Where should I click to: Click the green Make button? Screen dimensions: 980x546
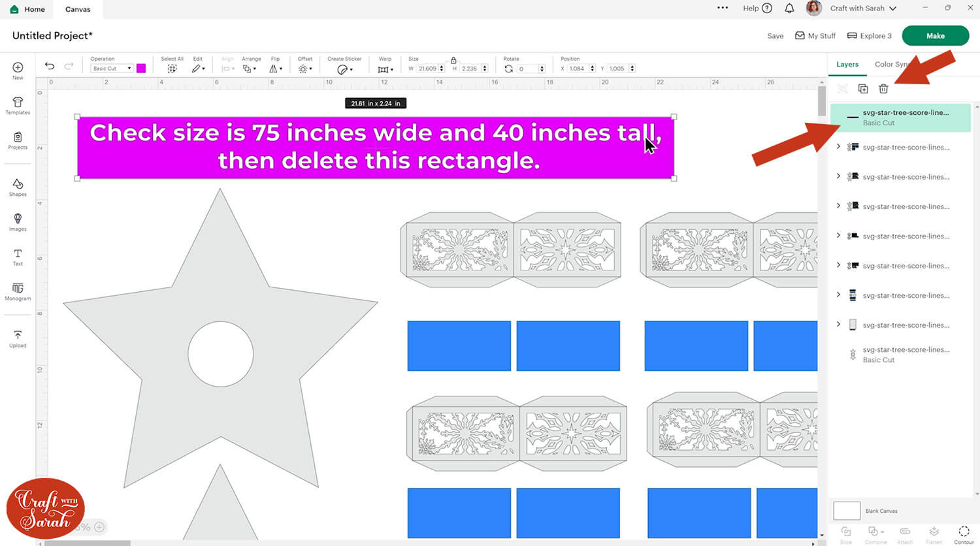tap(935, 36)
